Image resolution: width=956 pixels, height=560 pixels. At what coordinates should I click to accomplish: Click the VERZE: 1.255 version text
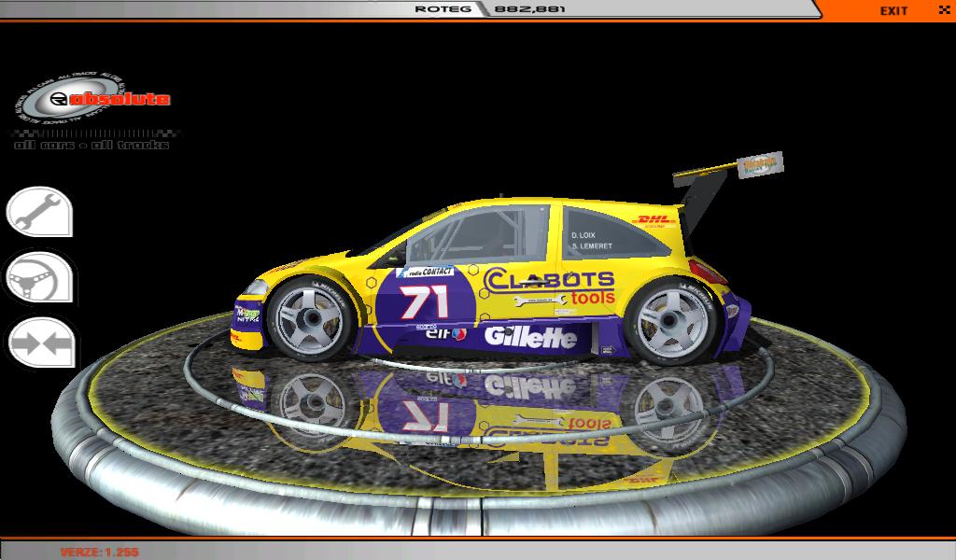click(x=99, y=553)
